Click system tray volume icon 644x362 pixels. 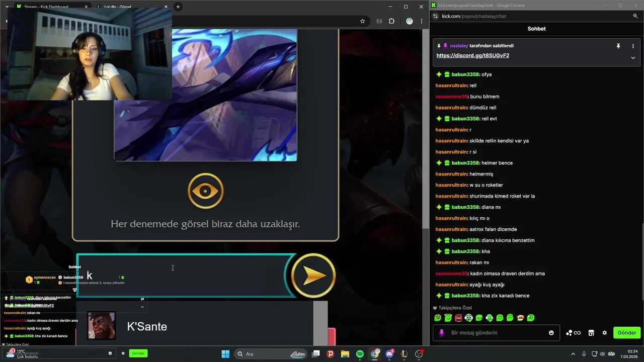[603, 354]
